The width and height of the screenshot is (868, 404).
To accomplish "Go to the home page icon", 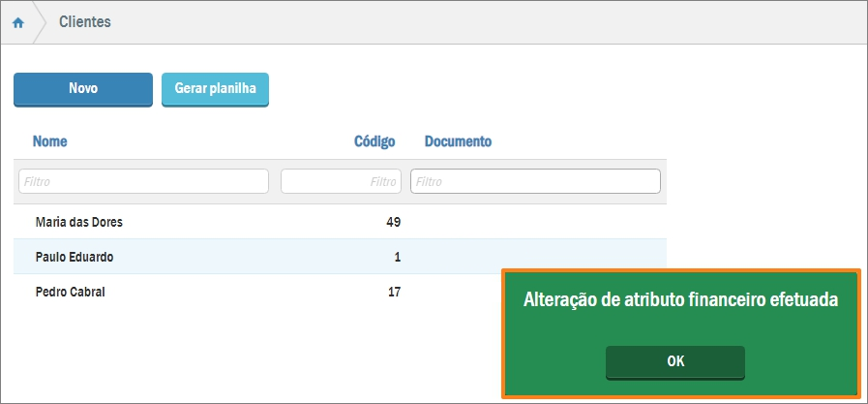I will [17, 22].
